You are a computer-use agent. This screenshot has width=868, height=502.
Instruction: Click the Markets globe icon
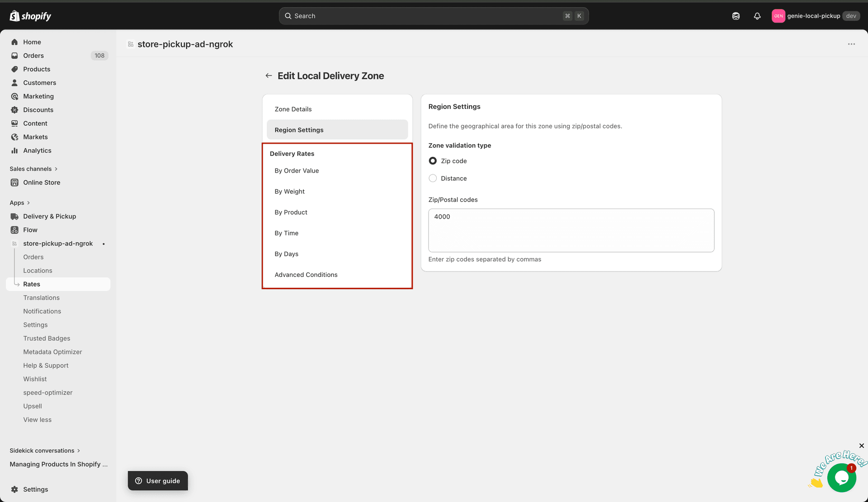14,137
